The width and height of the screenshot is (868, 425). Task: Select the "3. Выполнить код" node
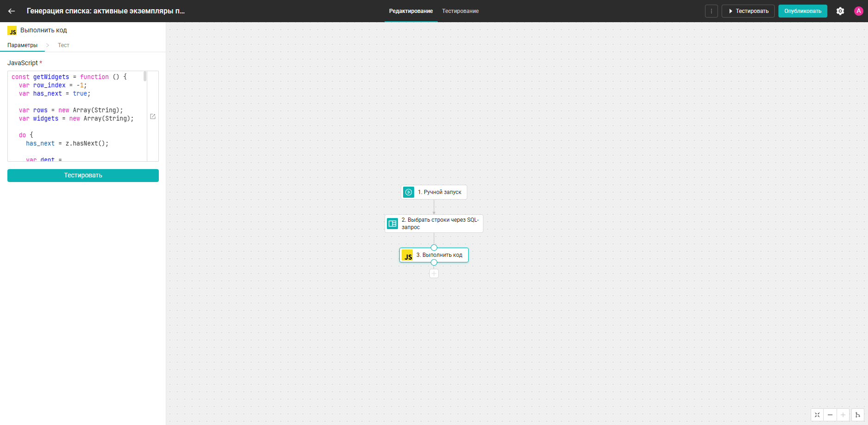(434, 255)
